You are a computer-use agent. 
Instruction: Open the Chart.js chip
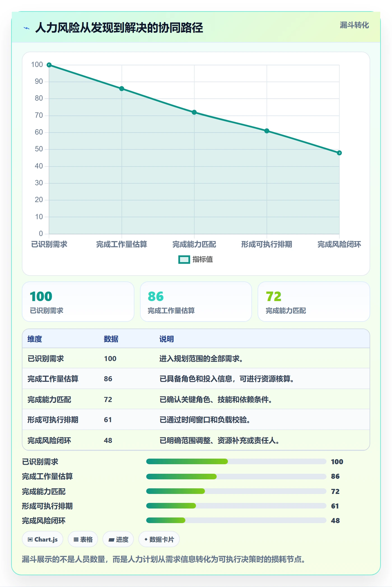43,539
